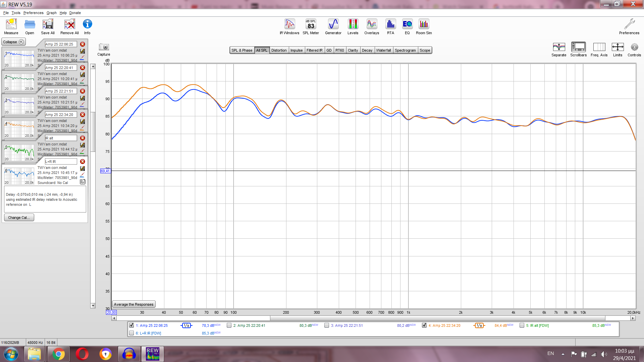This screenshot has height=362, width=644.
Task: Open the RTA window
Action: [390, 26]
